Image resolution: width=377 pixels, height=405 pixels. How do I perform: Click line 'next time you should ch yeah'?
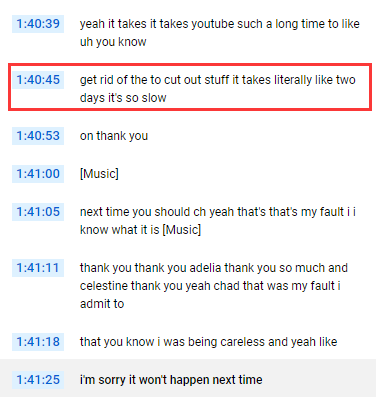188,221
